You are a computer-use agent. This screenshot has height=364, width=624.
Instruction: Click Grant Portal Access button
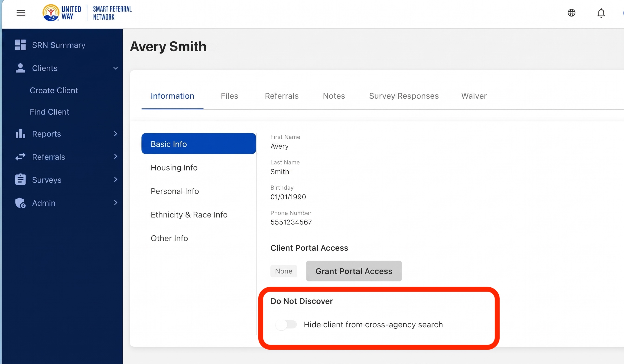[354, 271]
